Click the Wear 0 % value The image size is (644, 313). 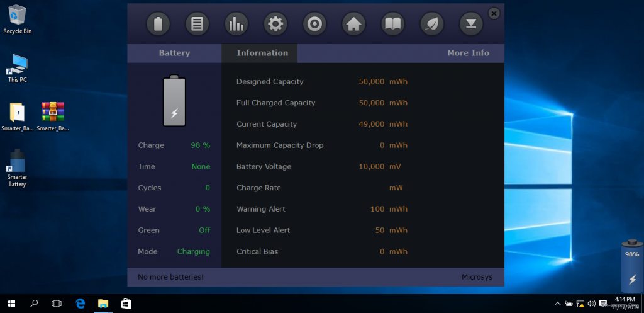tap(203, 209)
